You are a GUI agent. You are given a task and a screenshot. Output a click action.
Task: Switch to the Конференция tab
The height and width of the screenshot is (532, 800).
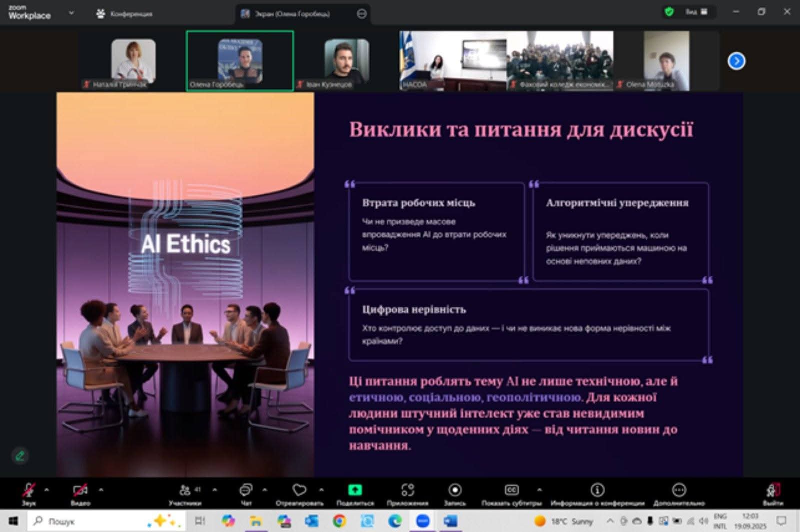point(124,14)
